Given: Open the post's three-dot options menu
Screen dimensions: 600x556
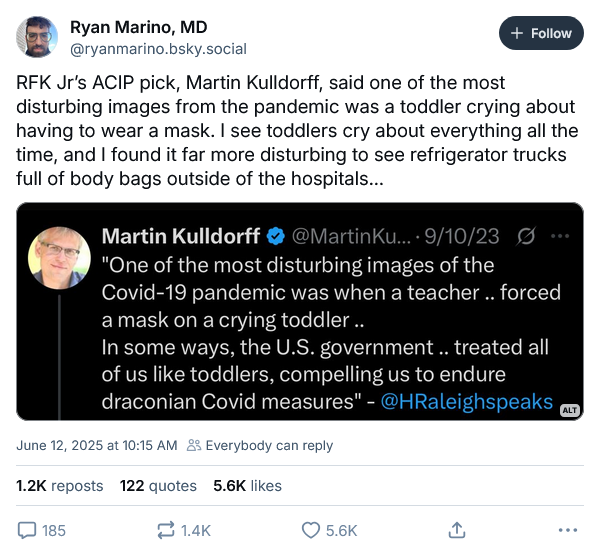Looking at the screenshot, I should (568, 530).
